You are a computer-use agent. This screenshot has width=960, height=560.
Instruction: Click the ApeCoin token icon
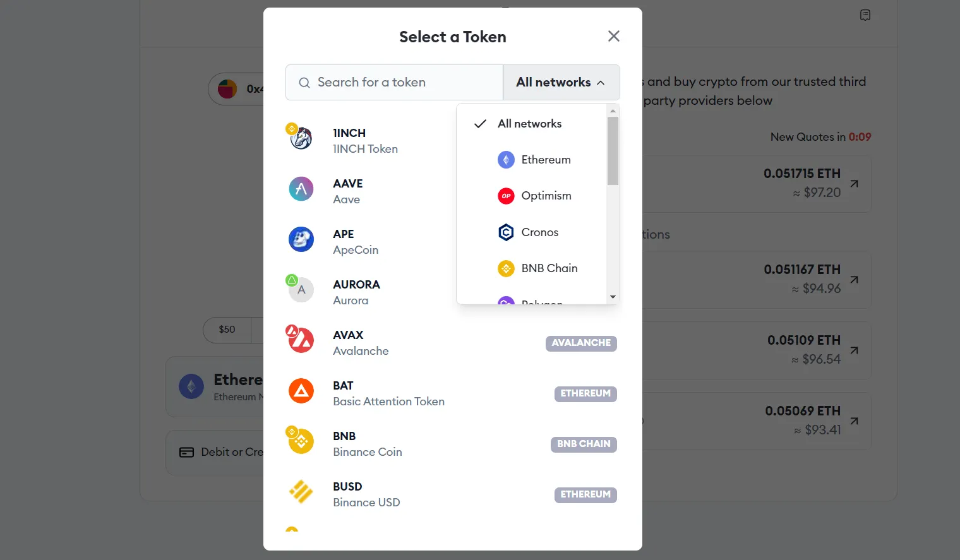click(301, 239)
